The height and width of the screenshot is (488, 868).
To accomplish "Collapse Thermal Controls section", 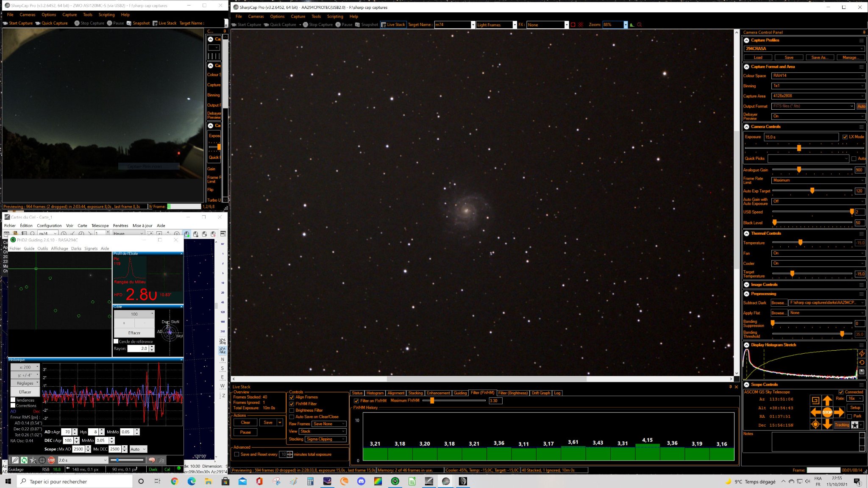I will click(746, 233).
